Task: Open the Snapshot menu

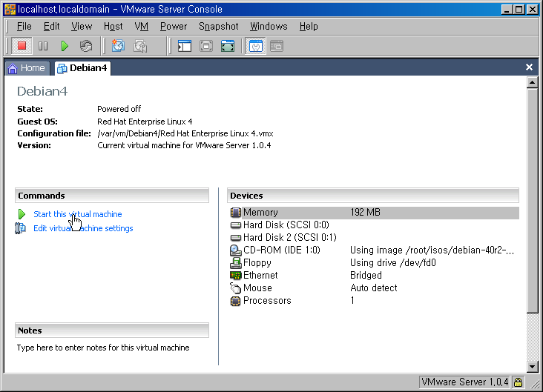Action: click(x=218, y=26)
